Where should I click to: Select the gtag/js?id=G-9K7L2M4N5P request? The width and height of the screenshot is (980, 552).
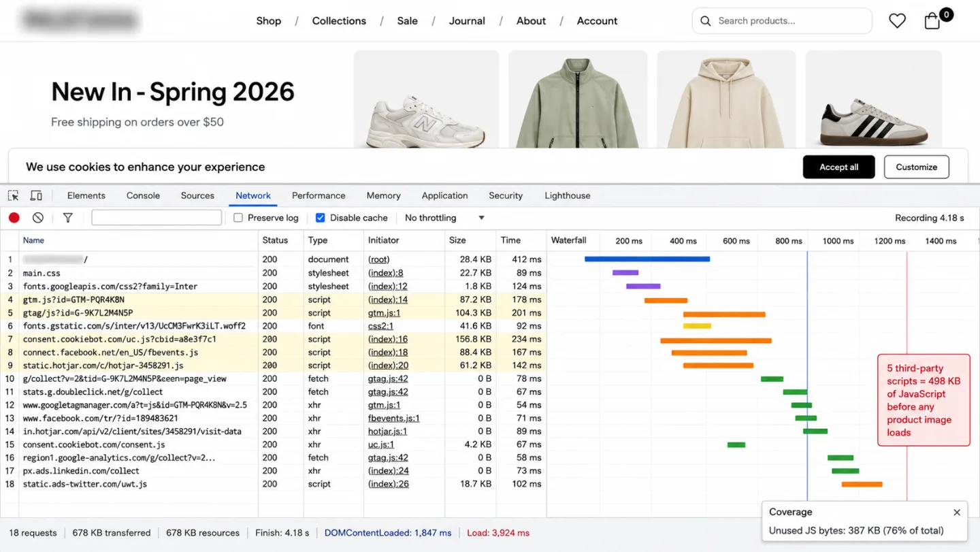[x=273, y=313]
